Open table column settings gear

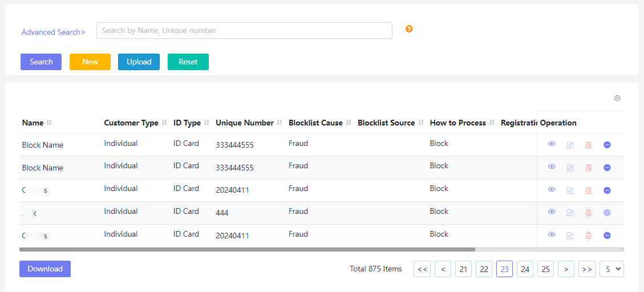617,98
